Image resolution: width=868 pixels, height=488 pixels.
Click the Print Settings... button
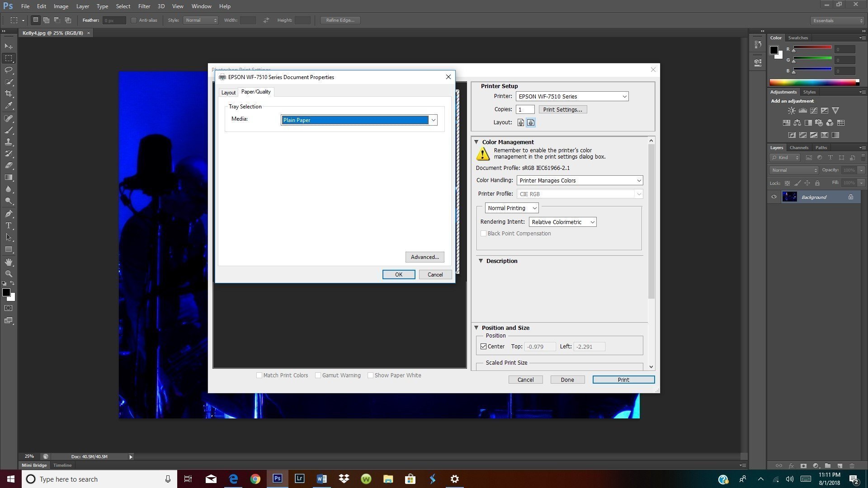click(562, 110)
